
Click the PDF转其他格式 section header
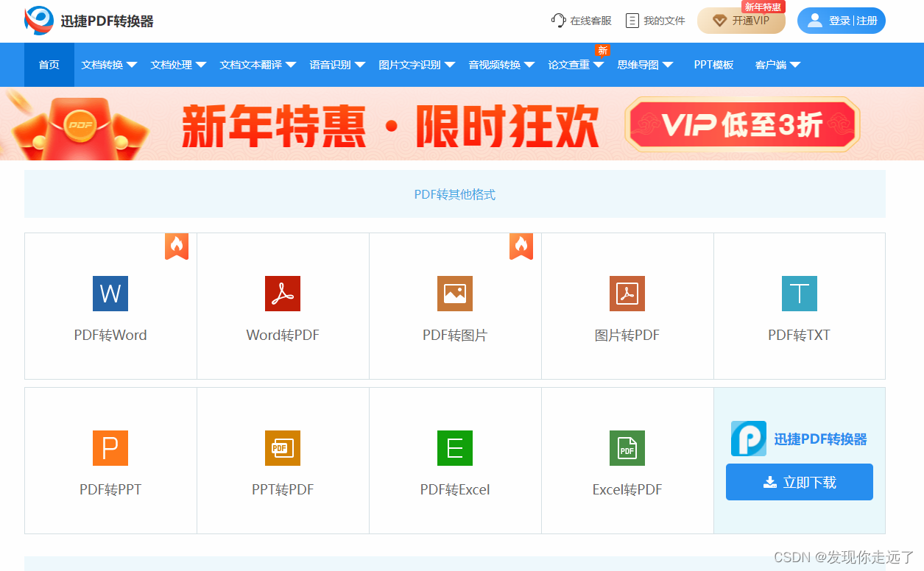455,194
